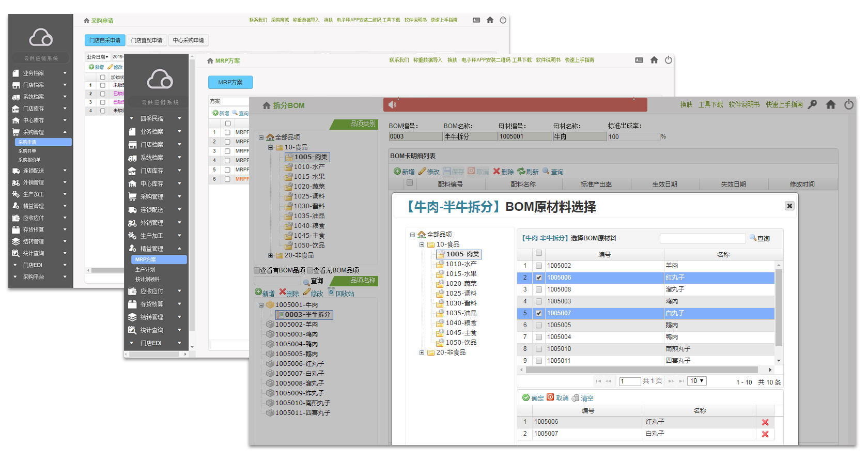Expand the 20-非食品 node in dialog tree
Screen dimensions: 868x461
pos(422,352)
